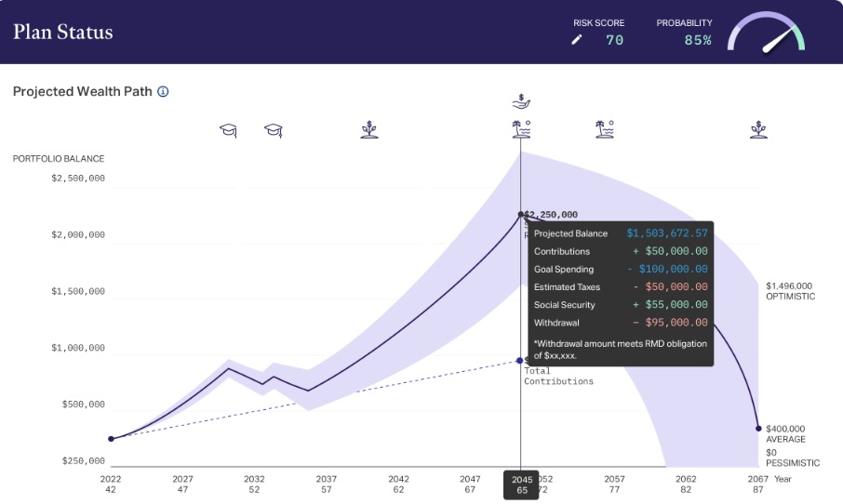843x504 pixels.
Task: Click the Projected Balance amount in tooltip
Action: pyautogui.click(x=666, y=233)
